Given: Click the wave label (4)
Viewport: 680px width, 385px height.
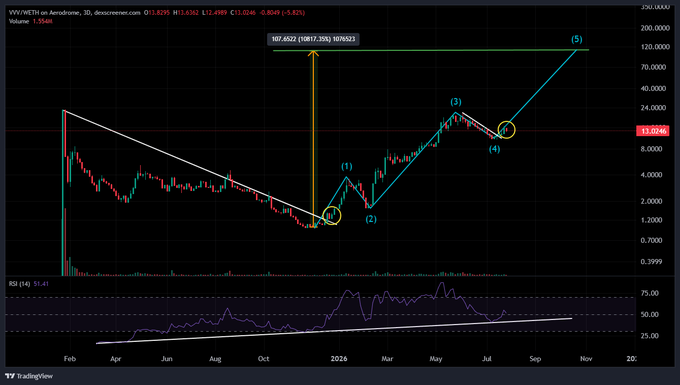Looking at the screenshot, I should (494, 149).
